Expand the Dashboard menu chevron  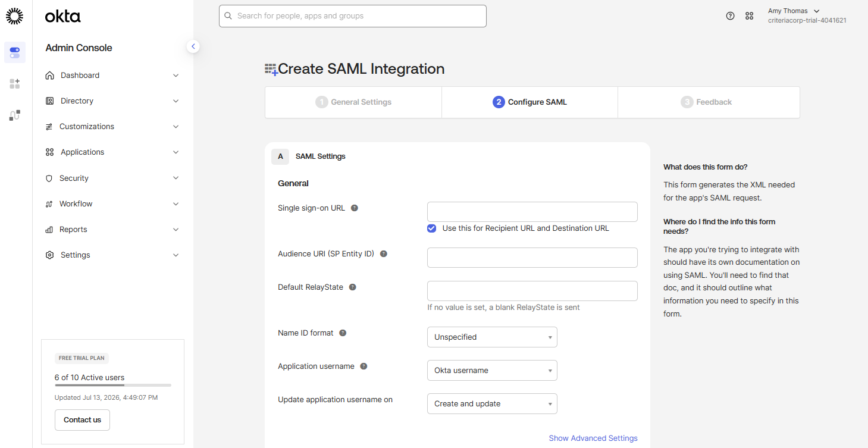coord(176,76)
